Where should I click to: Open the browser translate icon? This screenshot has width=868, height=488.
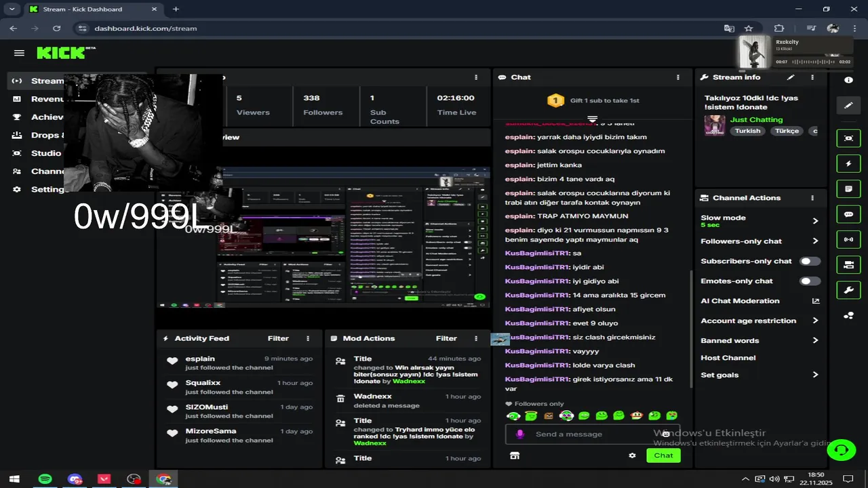729,28
